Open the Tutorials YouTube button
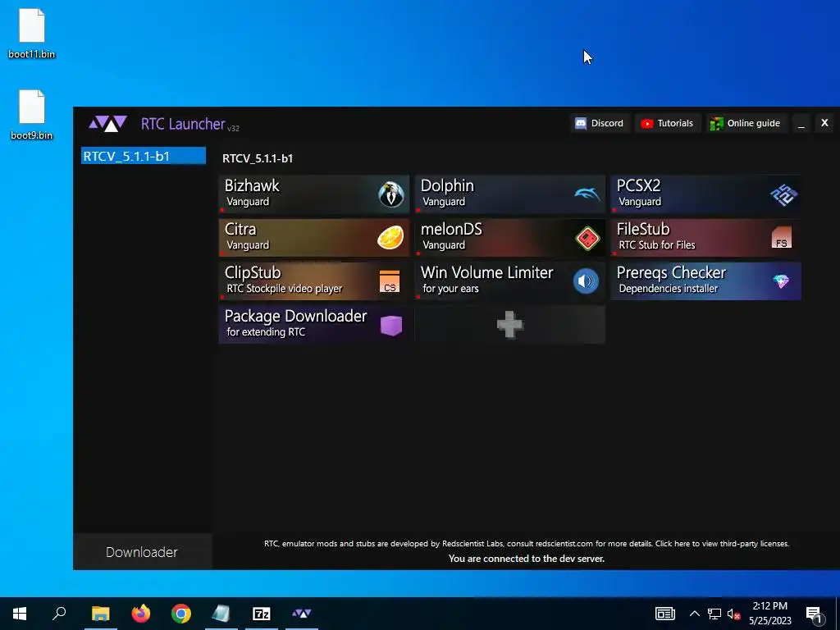840x630 pixels. click(668, 123)
